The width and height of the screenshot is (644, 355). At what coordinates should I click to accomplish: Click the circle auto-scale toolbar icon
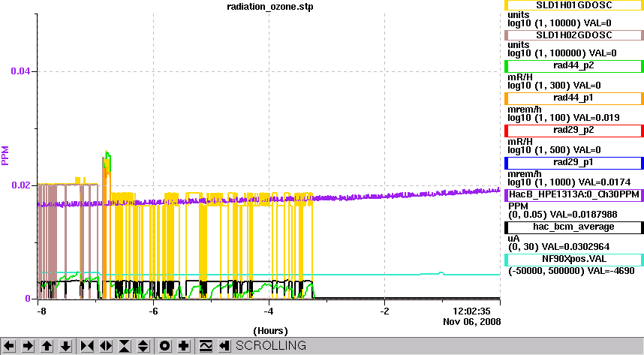tap(164, 346)
